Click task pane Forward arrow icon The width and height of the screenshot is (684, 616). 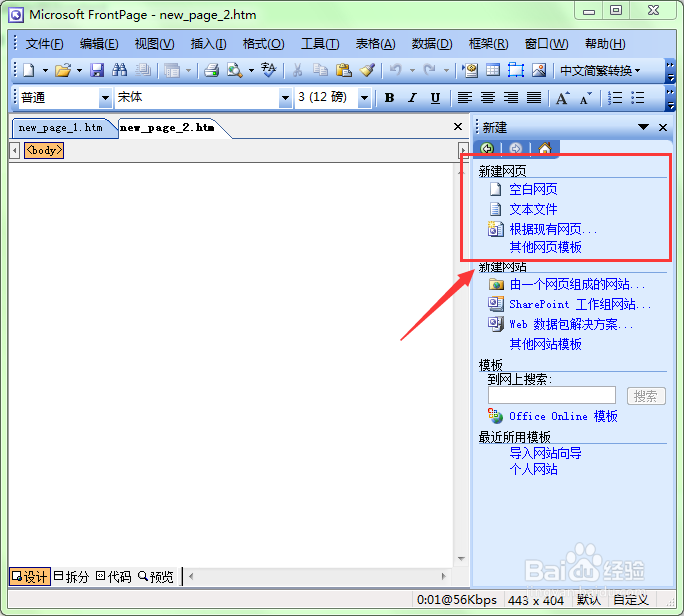click(x=516, y=149)
